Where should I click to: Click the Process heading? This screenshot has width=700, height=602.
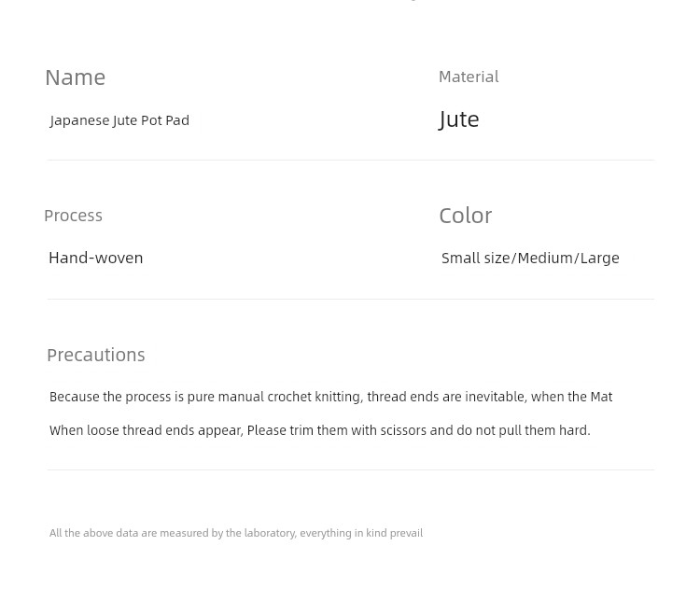73,216
